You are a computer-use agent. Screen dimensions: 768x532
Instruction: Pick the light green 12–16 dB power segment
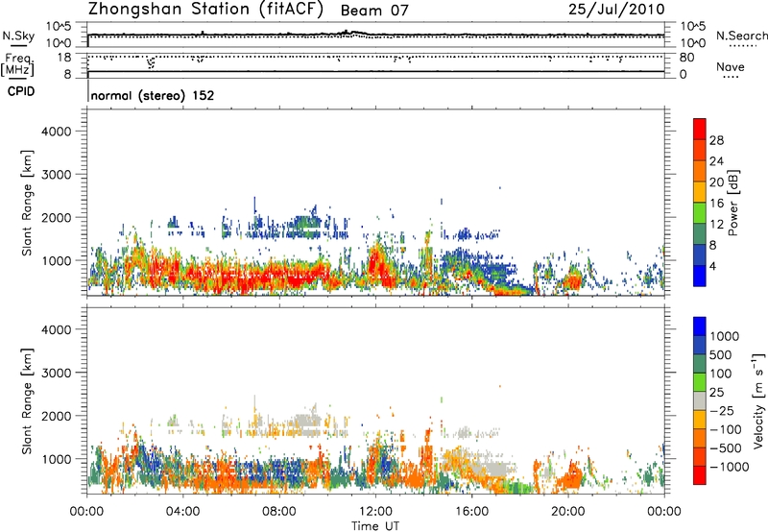[x=700, y=213]
